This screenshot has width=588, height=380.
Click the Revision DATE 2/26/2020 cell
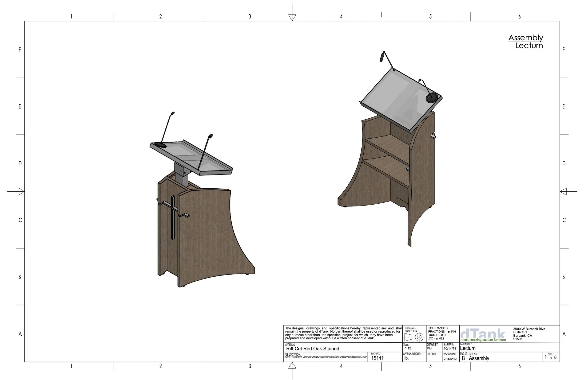pyautogui.click(x=451, y=359)
